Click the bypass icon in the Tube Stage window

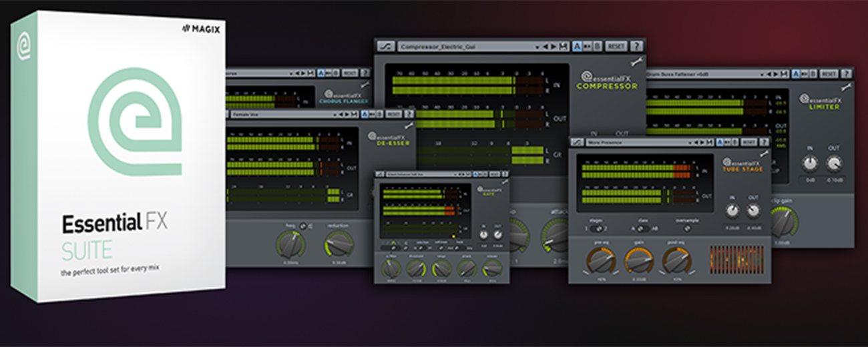coord(578,142)
